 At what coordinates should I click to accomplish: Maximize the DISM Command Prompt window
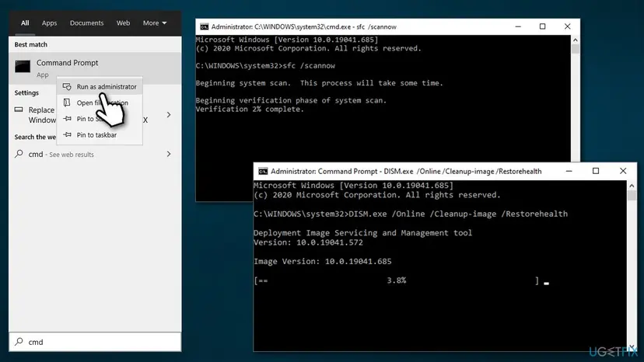[x=596, y=171]
